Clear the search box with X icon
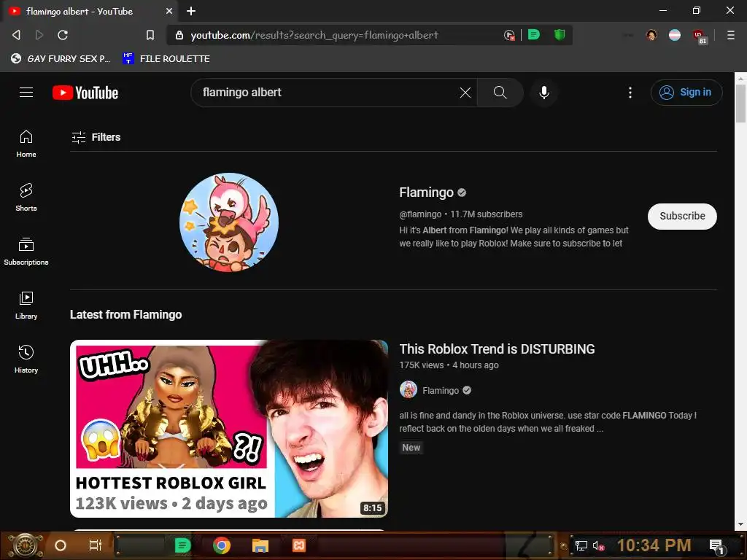Viewport: 747px width, 560px height. point(465,93)
